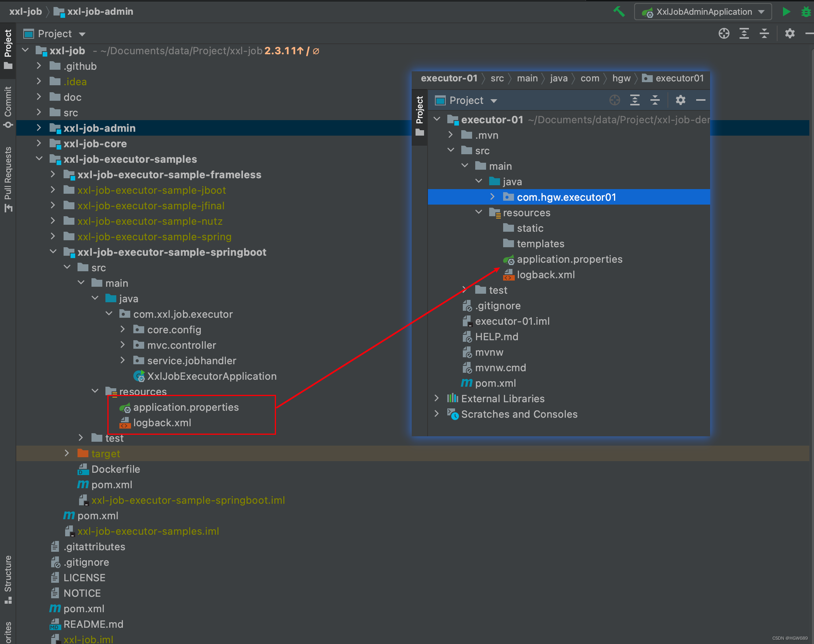The width and height of the screenshot is (814, 644).
Task: Open the XxlJobExecutorApplication class
Action: tap(212, 376)
